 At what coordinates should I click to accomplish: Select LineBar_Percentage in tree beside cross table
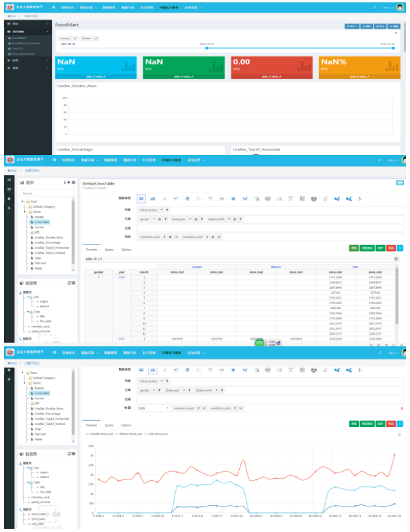[47, 243]
